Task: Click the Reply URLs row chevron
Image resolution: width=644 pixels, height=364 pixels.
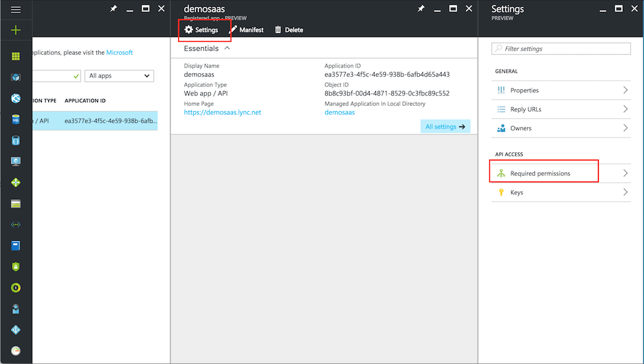Action: click(625, 109)
